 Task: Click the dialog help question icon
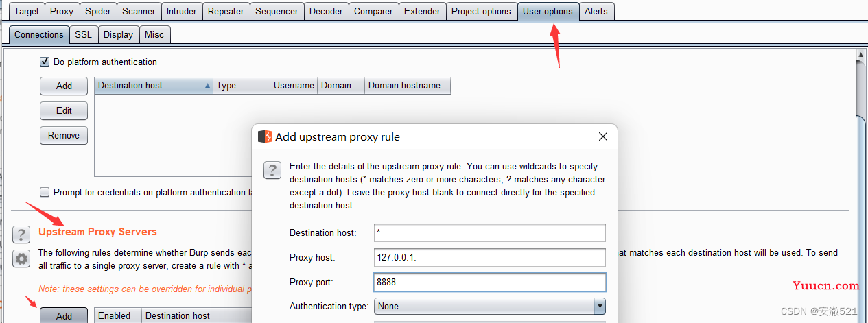pos(272,170)
